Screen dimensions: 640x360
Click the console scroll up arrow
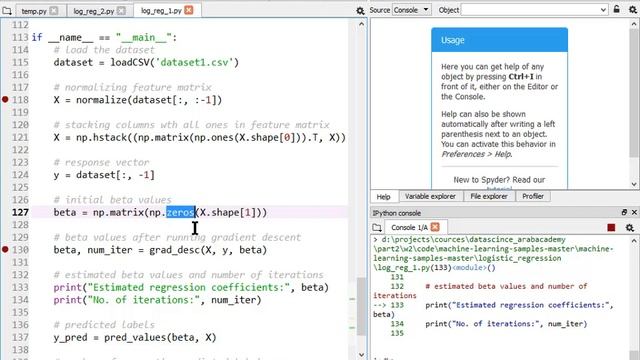[634, 241]
